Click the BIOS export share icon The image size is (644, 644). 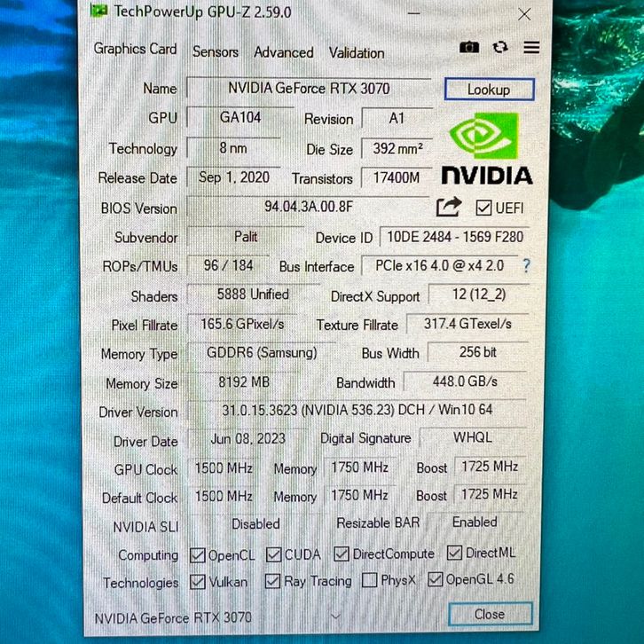pyautogui.click(x=449, y=208)
